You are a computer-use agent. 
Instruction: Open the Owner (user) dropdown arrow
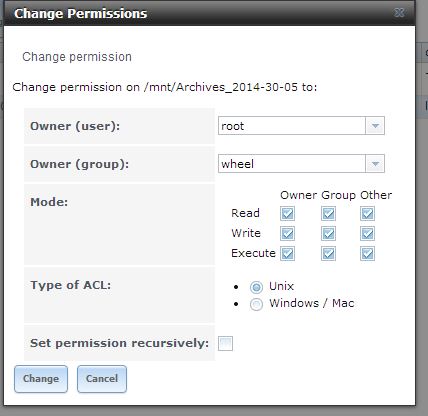pyautogui.click(x=375, y=126)
